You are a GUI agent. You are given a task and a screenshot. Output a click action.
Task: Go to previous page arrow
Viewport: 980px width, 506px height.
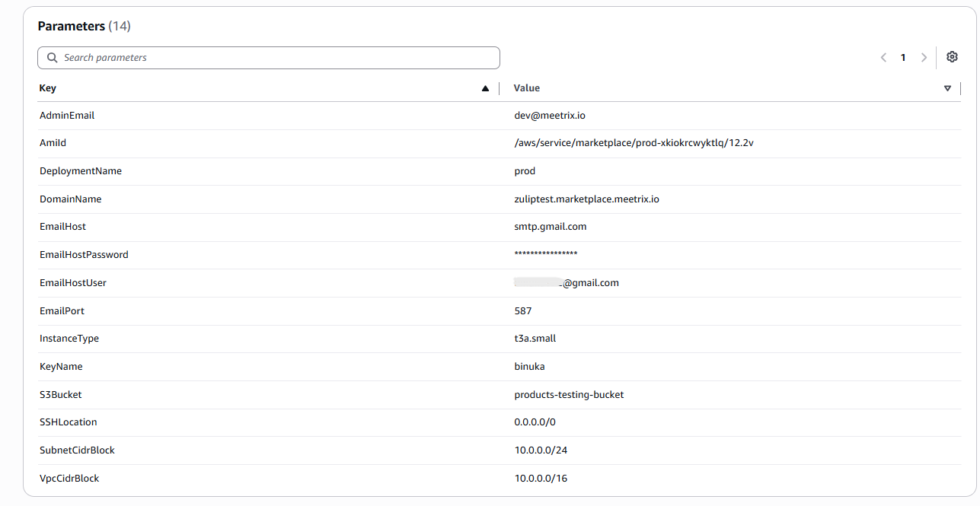883,58
